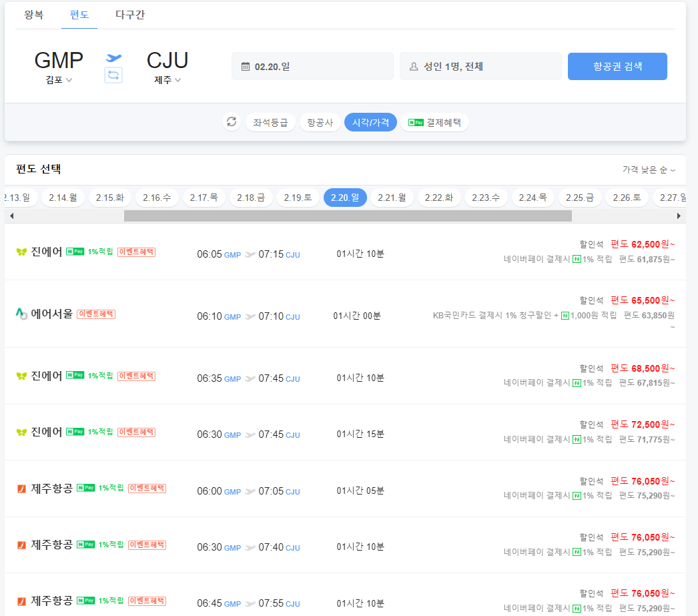
Task: Open 결제혜택 N Pay filter
Action: (x=435, y=122)
